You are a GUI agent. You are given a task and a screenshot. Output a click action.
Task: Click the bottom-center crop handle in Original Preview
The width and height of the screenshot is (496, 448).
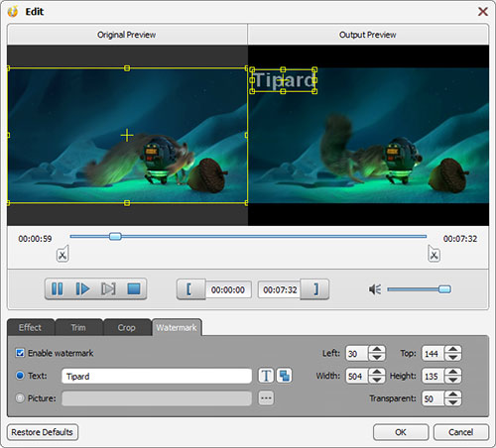(127, 203)
